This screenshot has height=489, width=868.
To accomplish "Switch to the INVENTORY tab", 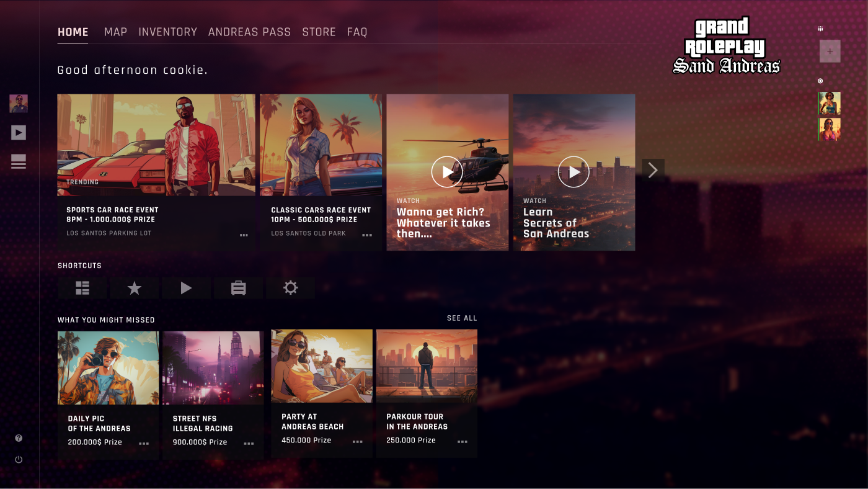I will (168, 32).
